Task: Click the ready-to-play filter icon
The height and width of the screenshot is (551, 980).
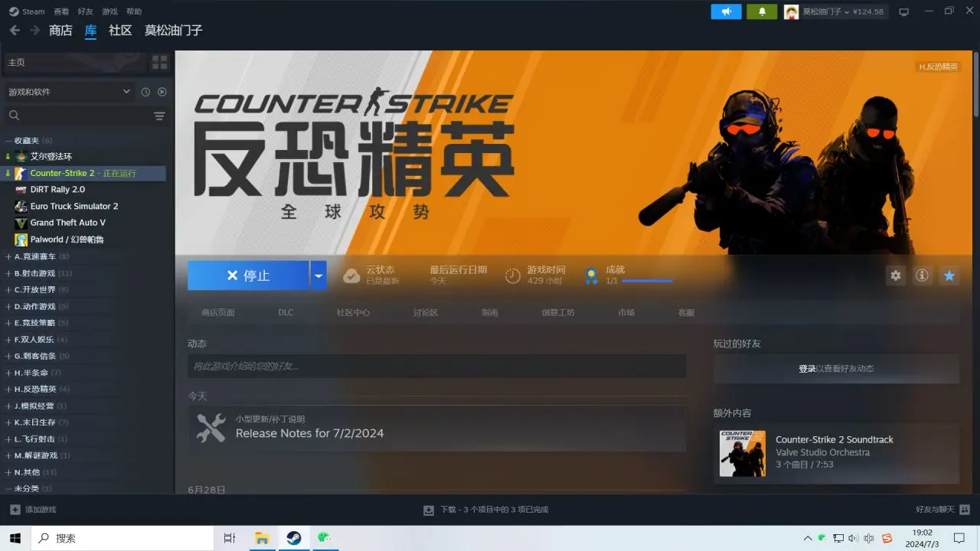Action: 162,92
